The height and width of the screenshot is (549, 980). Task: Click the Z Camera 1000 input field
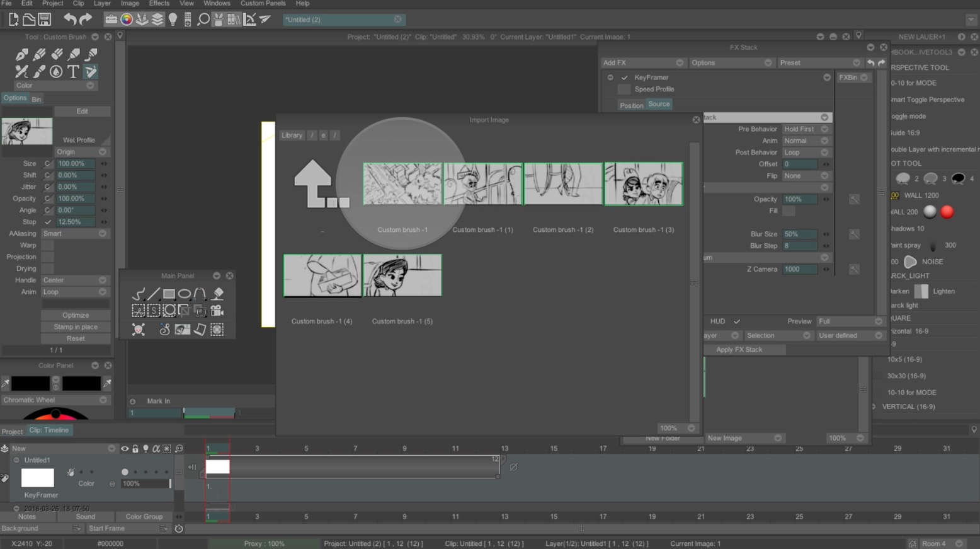[800, 269]
